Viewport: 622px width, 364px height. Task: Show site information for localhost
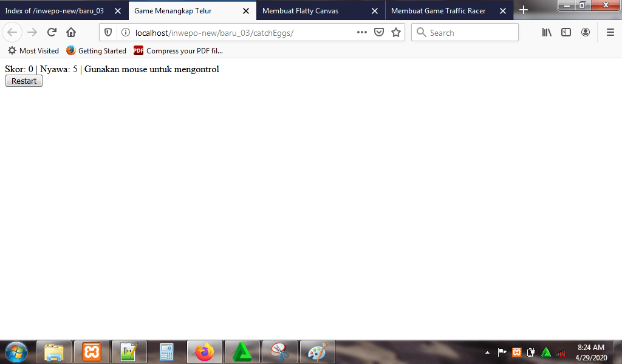125,33
